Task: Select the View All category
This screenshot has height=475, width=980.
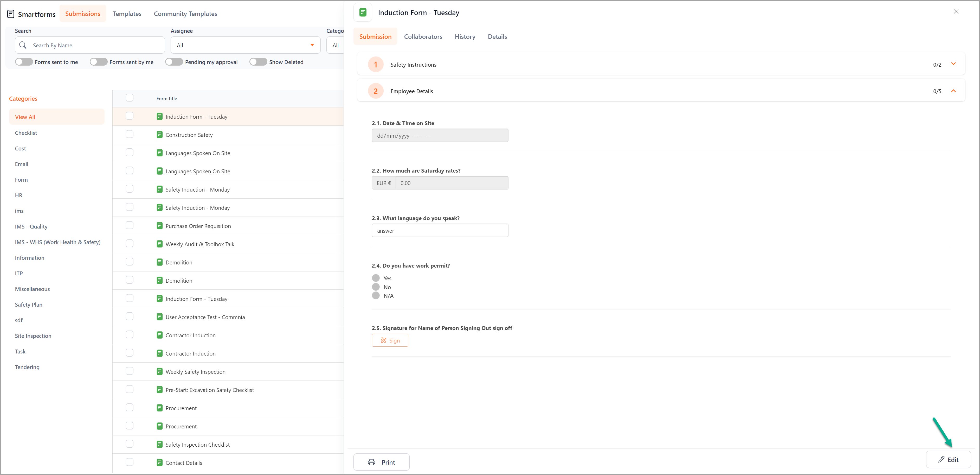Action: coord(57,117)
